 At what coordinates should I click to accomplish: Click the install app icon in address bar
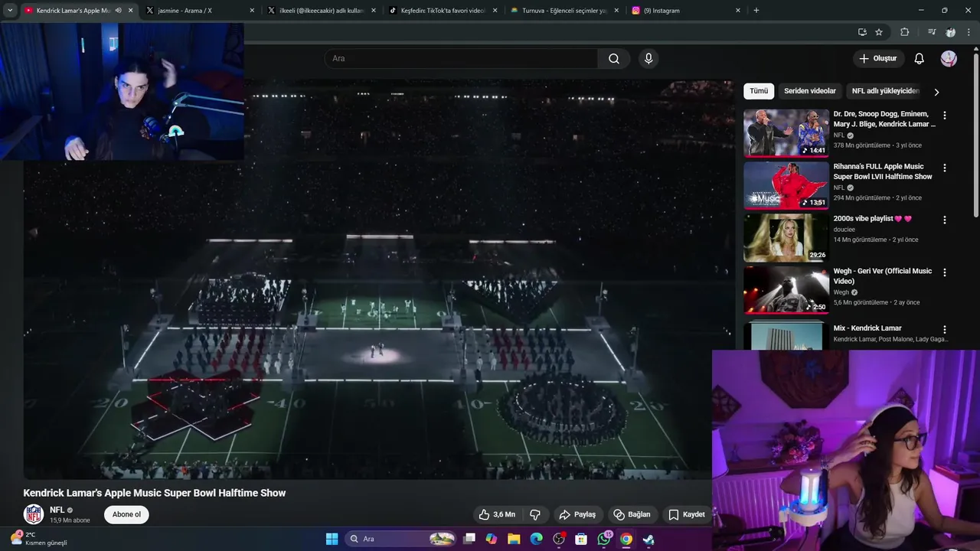pos(862,32)
